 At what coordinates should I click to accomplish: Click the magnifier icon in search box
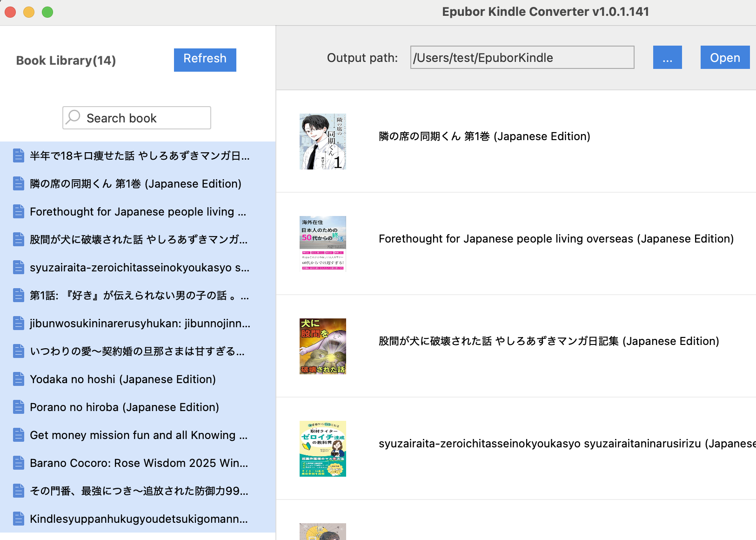[x=73, y=117]
